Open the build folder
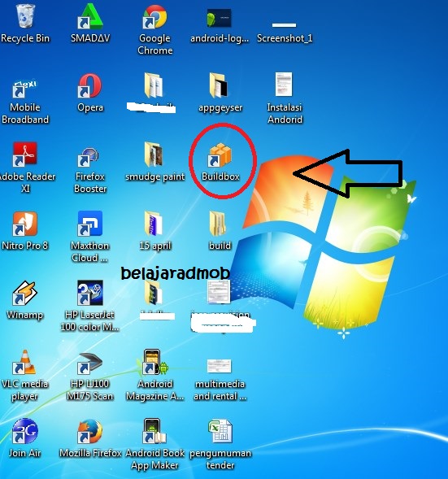Image resolution: width=448 pixels, height=479 pixels. tap(218, 224)
